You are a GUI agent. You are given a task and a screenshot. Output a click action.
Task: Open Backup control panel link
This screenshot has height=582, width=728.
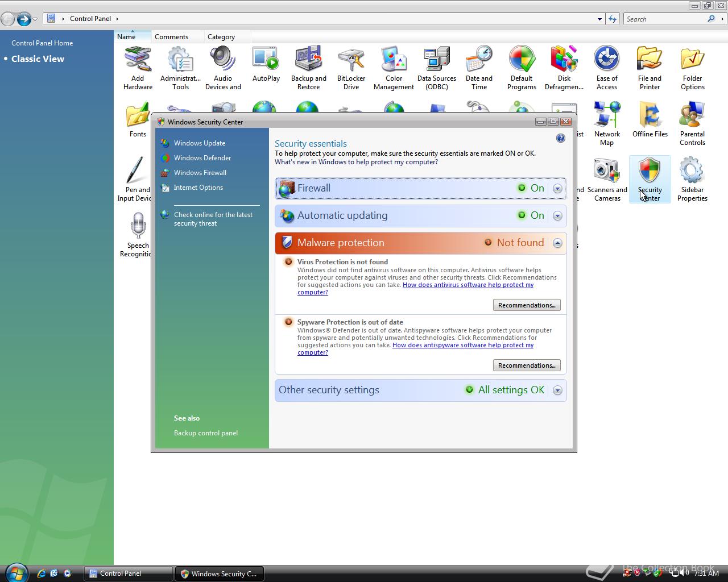click(206, 433)
